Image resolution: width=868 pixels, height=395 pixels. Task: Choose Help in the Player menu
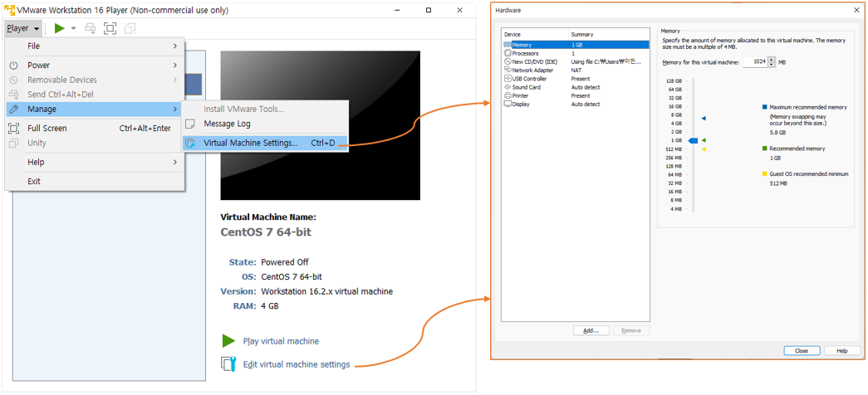pos(95,162)
